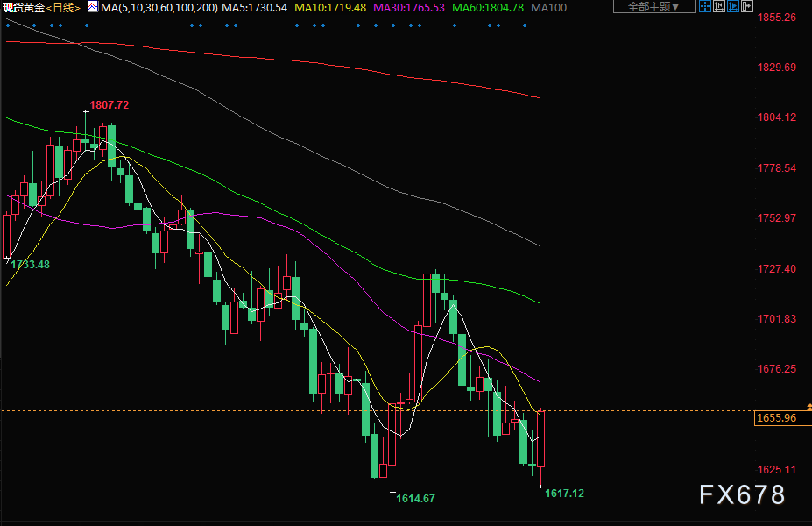Image resolution: width=812 pixels, height=526 pixels.
Task: Click the blue crosshair cursor icon
Action: (705, 7)
